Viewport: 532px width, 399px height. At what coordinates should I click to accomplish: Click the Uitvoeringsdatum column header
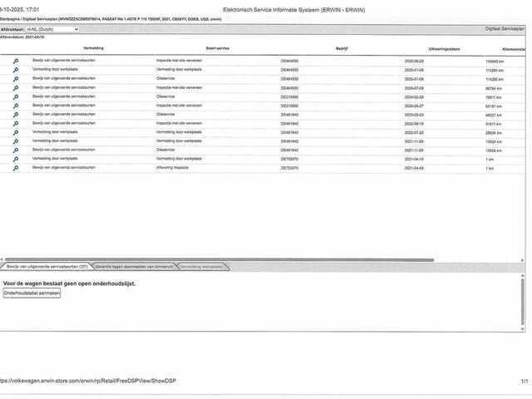tap(444, 50)
